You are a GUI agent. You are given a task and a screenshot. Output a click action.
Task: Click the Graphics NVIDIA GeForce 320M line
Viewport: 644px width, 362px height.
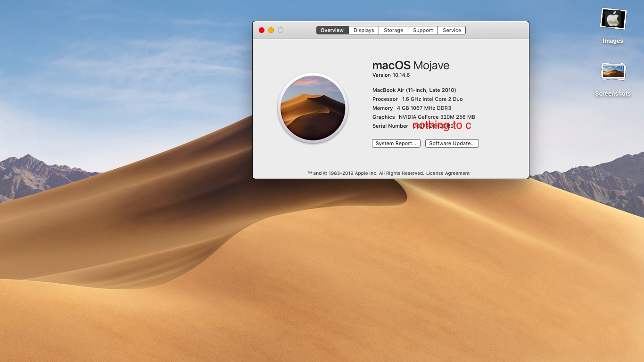pyautogui.click(x=424, y=117)
